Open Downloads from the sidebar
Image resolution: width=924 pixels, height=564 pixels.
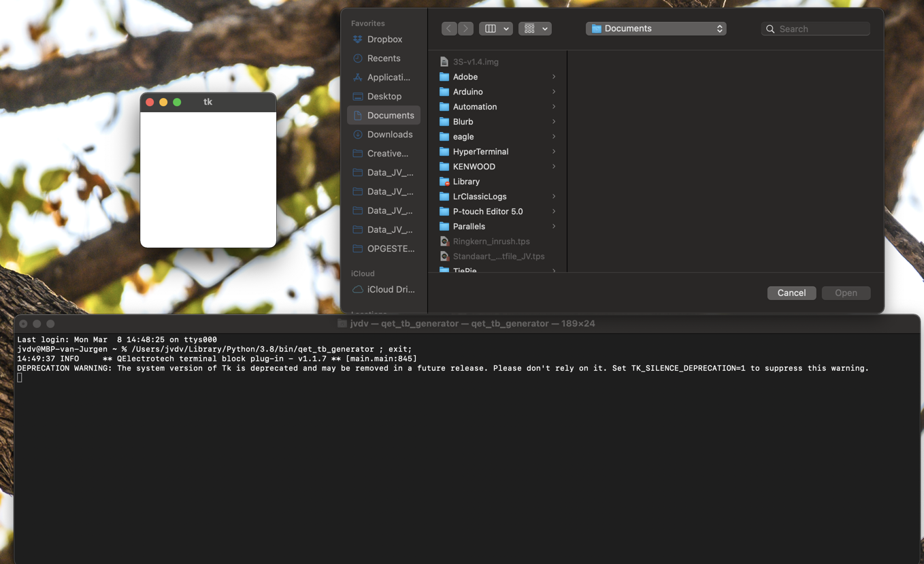pos(389,135)
